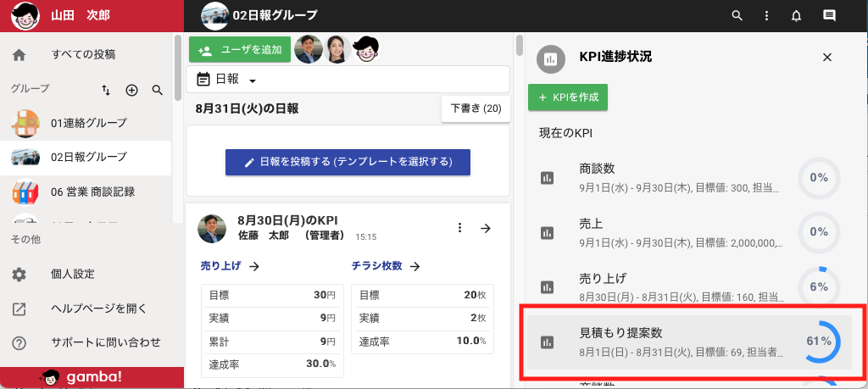Open three-dot menu on 8月30日 KPI post

(x=459, y=228)
